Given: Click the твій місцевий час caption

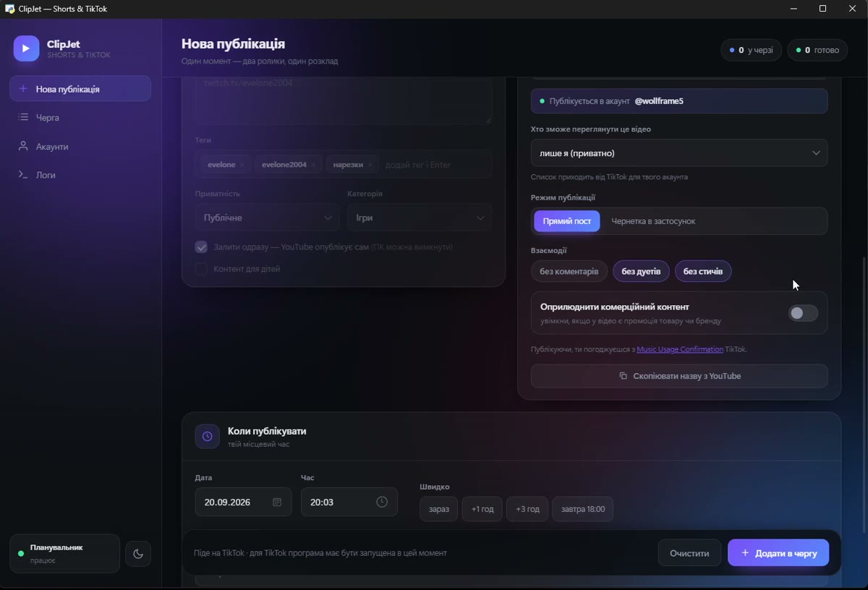Looking at the screenshot, I should tap(259, 444).
